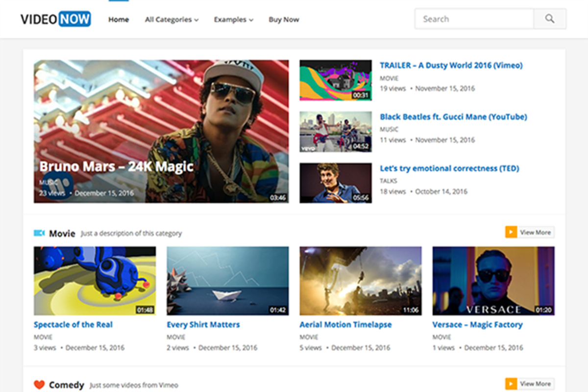
Task: Click MOVIE label under Versace – Magic Factory
Action: tap(442, 337)
